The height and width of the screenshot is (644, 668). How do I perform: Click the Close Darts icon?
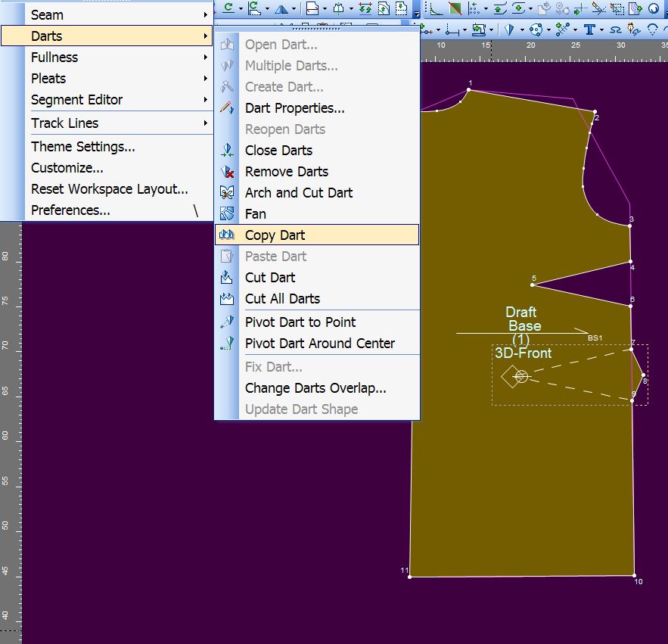point(227,151)
